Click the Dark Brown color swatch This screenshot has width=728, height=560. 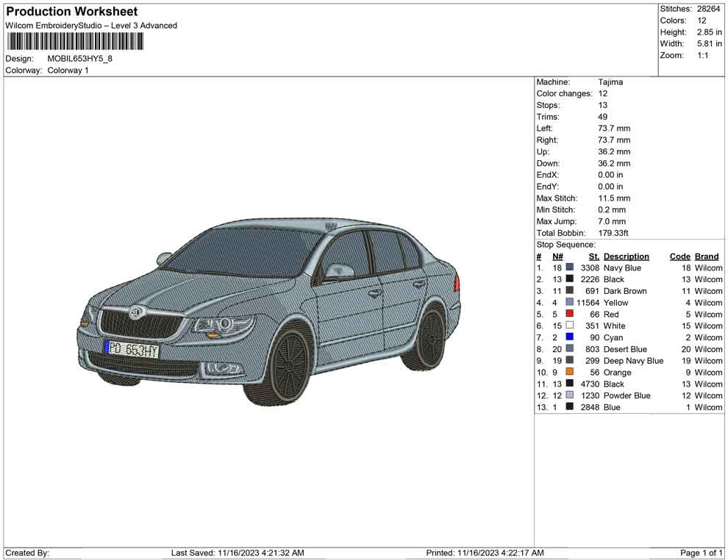(570, 291)
